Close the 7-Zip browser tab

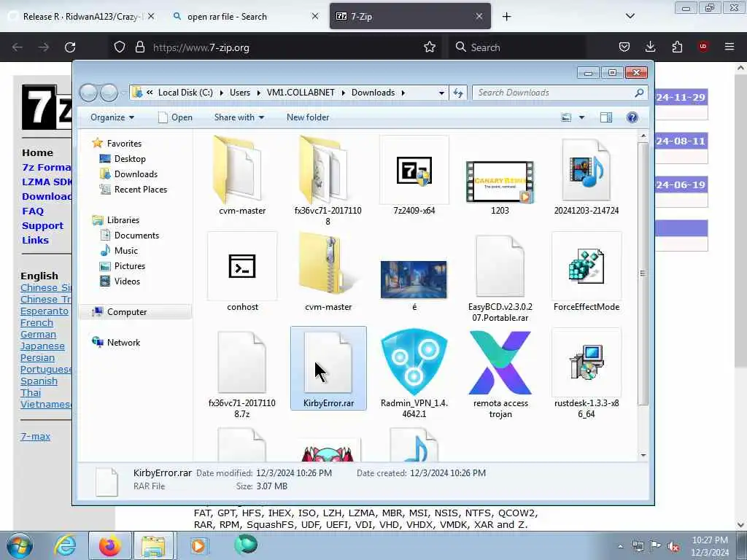click(479, 16)
